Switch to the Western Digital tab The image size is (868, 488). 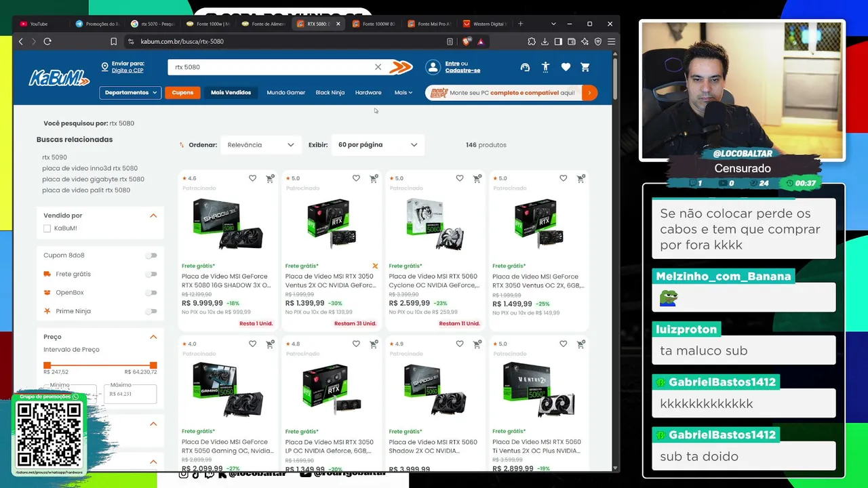485,24
